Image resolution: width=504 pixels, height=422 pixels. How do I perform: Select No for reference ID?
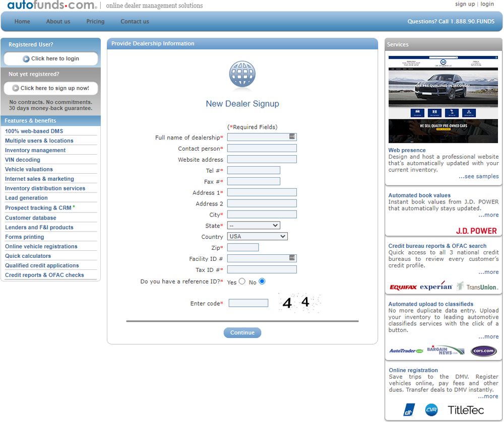point(262,282)
